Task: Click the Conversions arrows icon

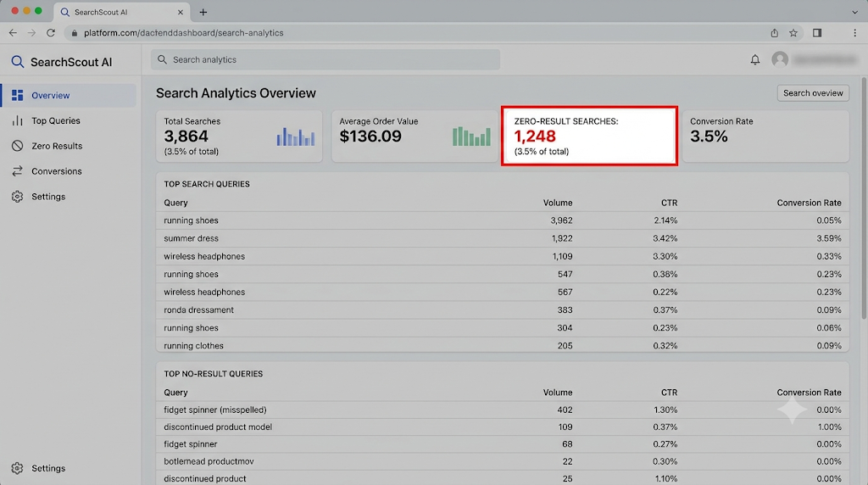Action: coord(18,171)
